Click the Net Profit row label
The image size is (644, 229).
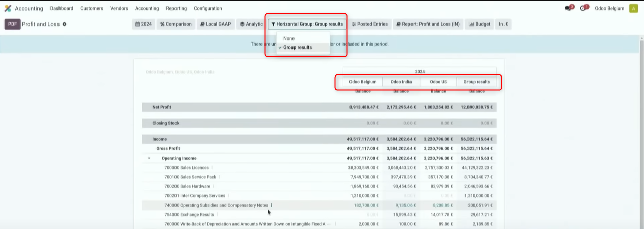[163, 107]
